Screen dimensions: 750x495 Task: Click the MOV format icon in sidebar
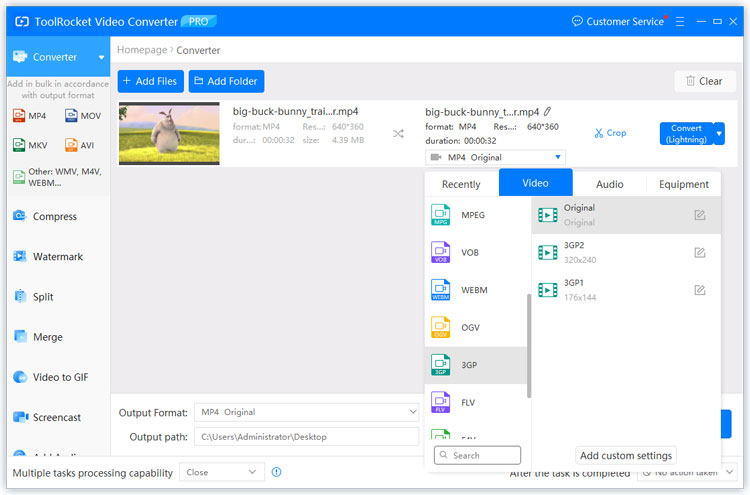[x=71, y=116]
